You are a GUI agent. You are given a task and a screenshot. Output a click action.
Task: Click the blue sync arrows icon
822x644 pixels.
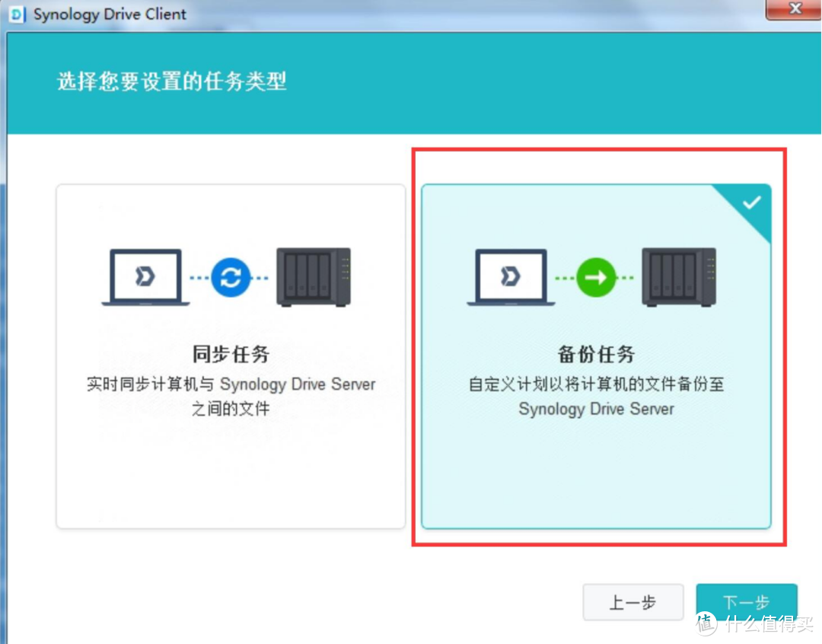coord(230,277)
